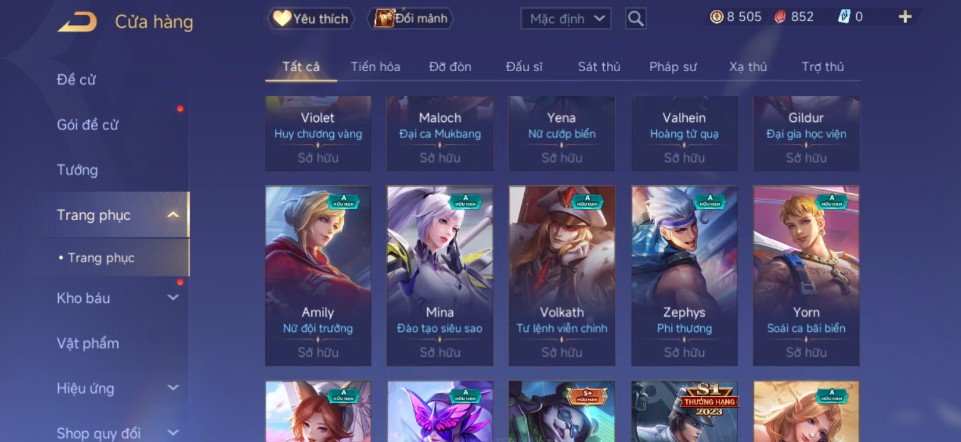Switch to the Pháp sư tab

pos(673,67)
